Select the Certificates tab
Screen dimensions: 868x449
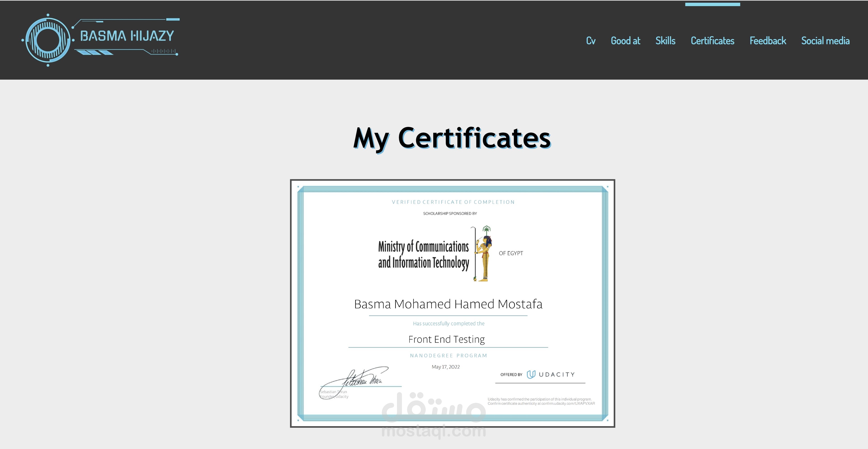(x=713, y=41)
